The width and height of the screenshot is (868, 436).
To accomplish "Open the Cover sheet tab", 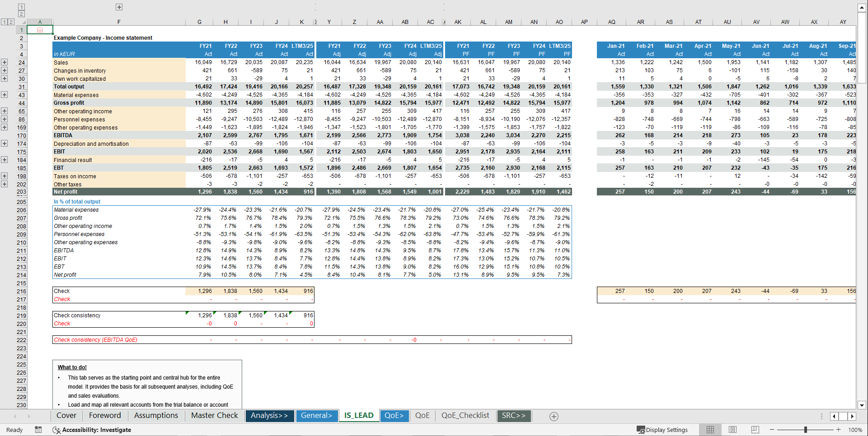I will (x=66, y=416).
